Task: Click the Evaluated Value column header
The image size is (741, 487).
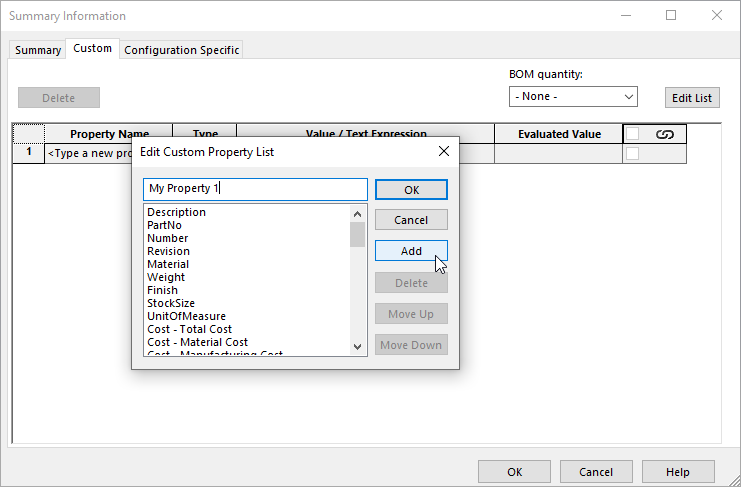Action: click(559, 134)
